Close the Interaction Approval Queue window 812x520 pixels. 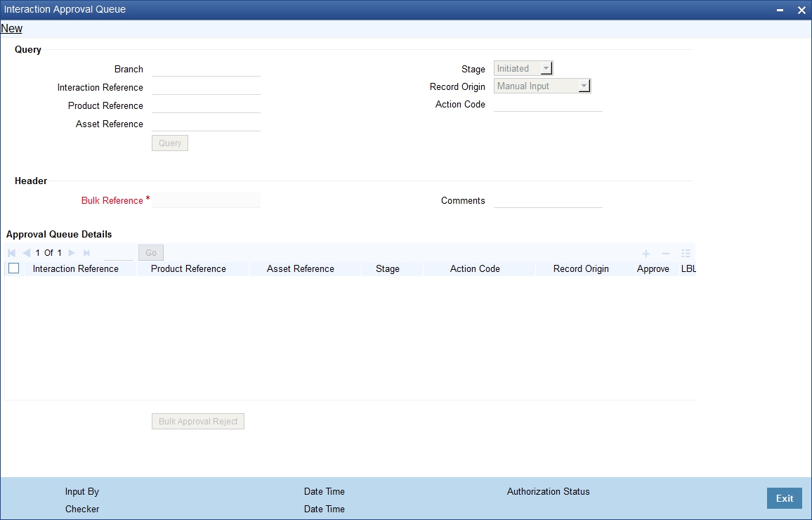click(x=801, y=10)
